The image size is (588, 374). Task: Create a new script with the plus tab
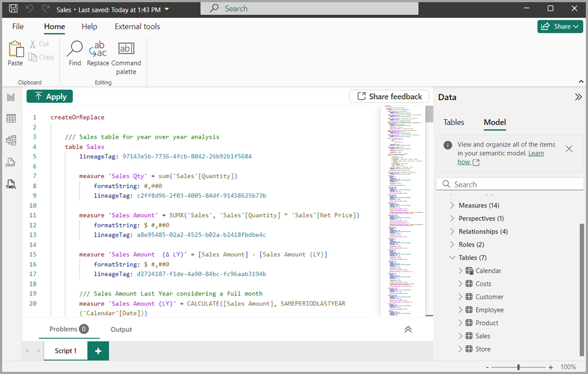pos(98,351)
